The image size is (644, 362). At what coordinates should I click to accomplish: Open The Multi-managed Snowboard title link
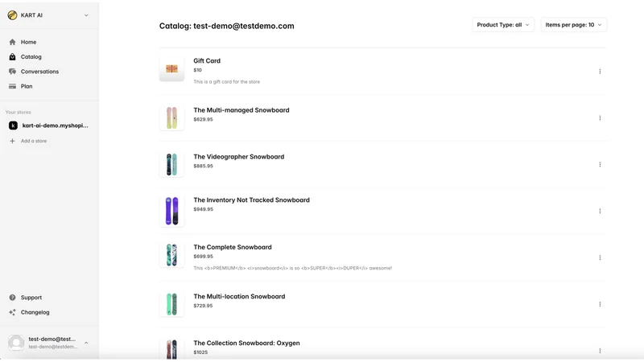click(x=241, y=110)
